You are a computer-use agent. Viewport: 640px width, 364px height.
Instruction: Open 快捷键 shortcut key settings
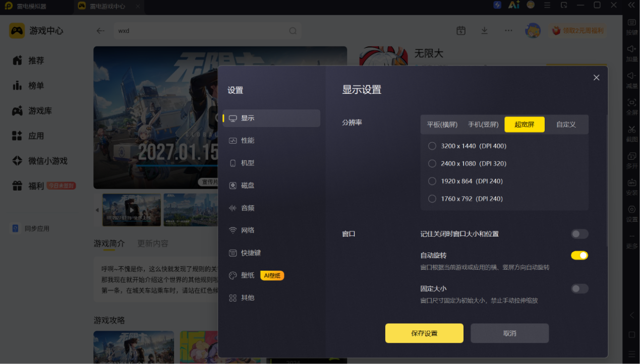[x=271, y=253]
